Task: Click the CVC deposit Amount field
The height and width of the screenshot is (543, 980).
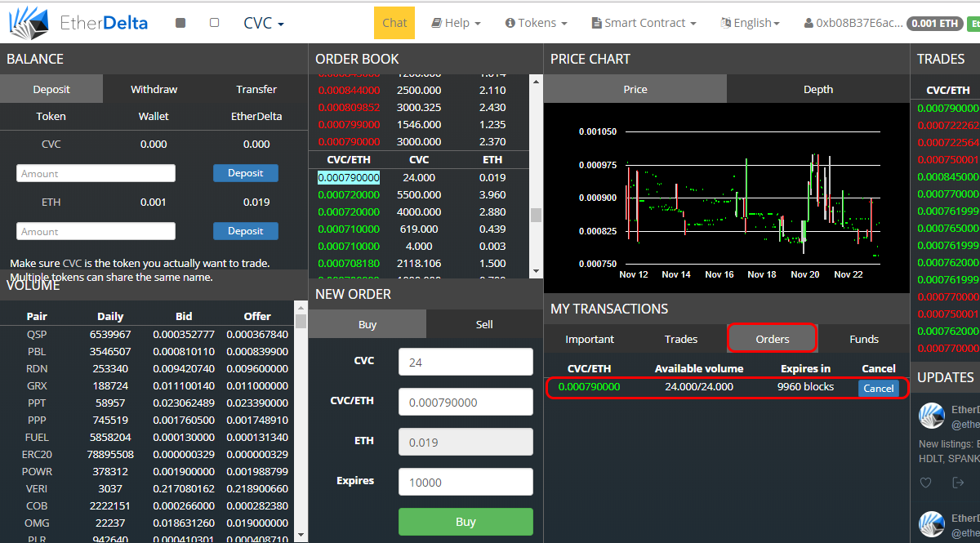Action: [x=96, y=173]
